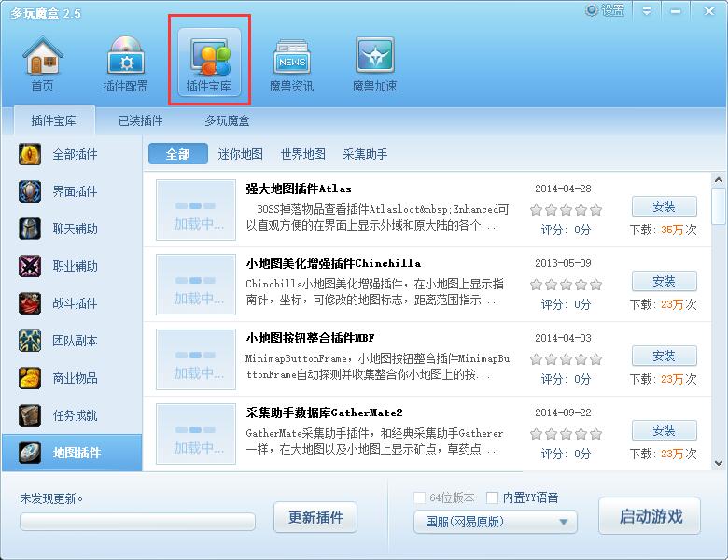Open 插件配置 plugin settings icon
Screen dimensions: 728x560
coord(125,63)
